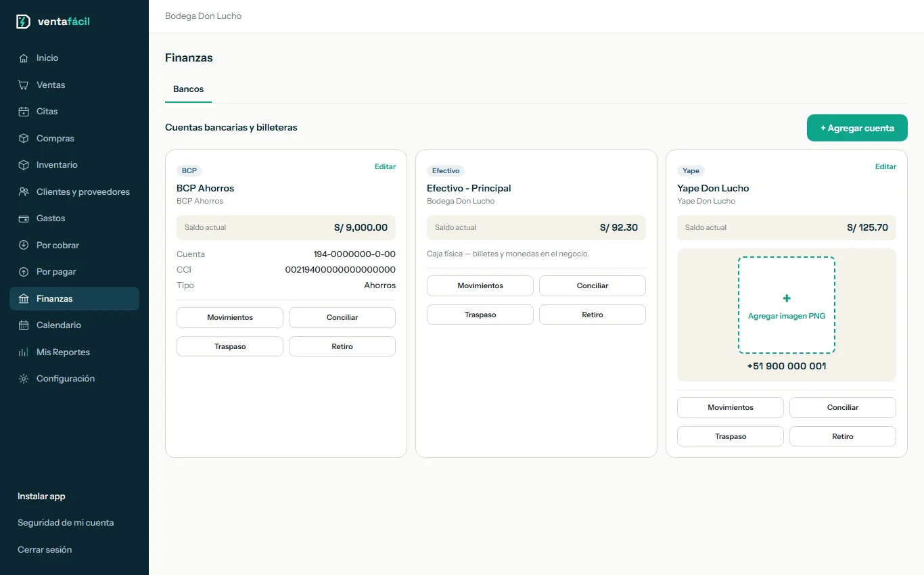Start a Traspaso from Yape Don Lucho
Image resolution: width=924 pixels, height=575 pixels.
[x=731, y=436]
